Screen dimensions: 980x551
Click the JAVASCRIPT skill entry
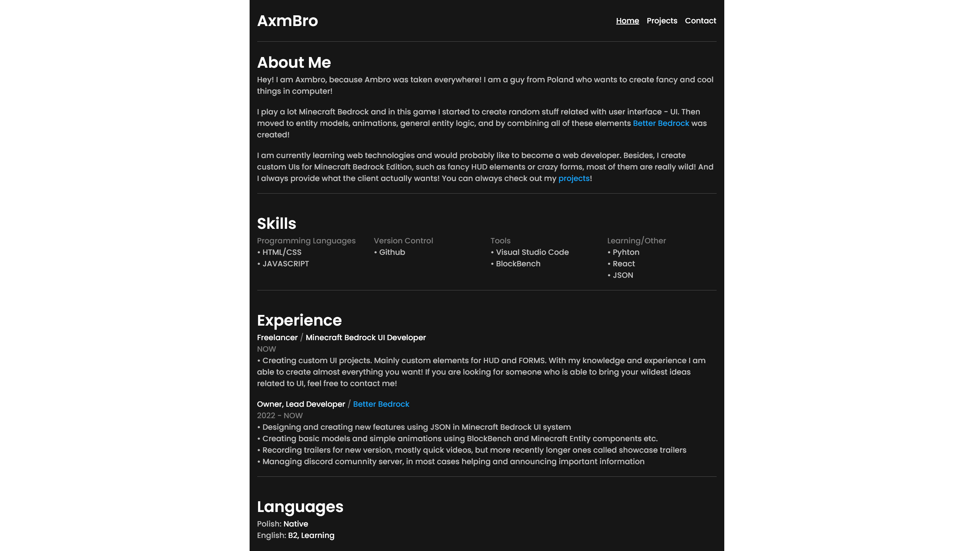pos(283,264)
